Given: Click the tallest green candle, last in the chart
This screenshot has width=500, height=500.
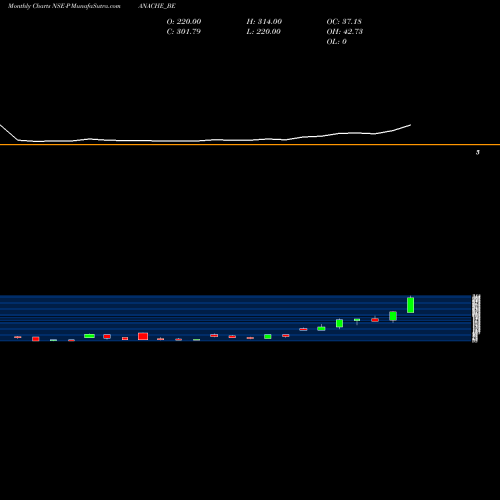Looking at the screenshot, I should coord(411,305).
